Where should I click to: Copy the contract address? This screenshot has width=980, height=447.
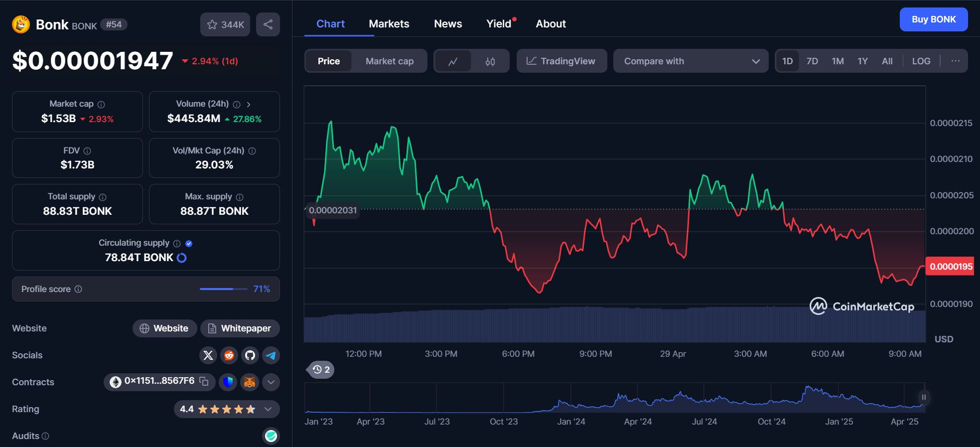tap(204, 381)
